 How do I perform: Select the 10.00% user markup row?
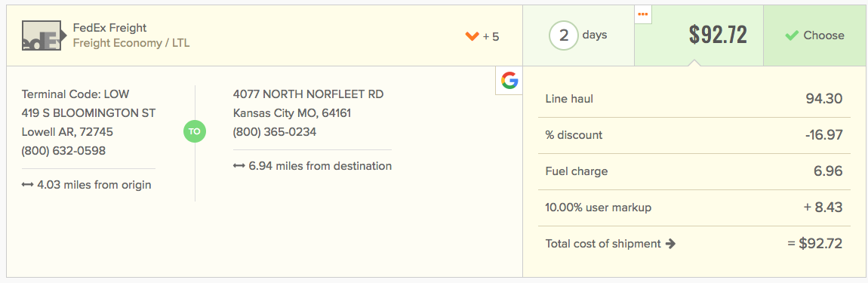694,208
